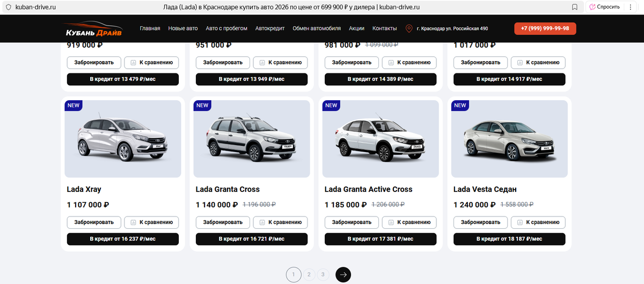
Task: Credit offer from 14 917 ₽/мес
Action: tap(509, 79)
